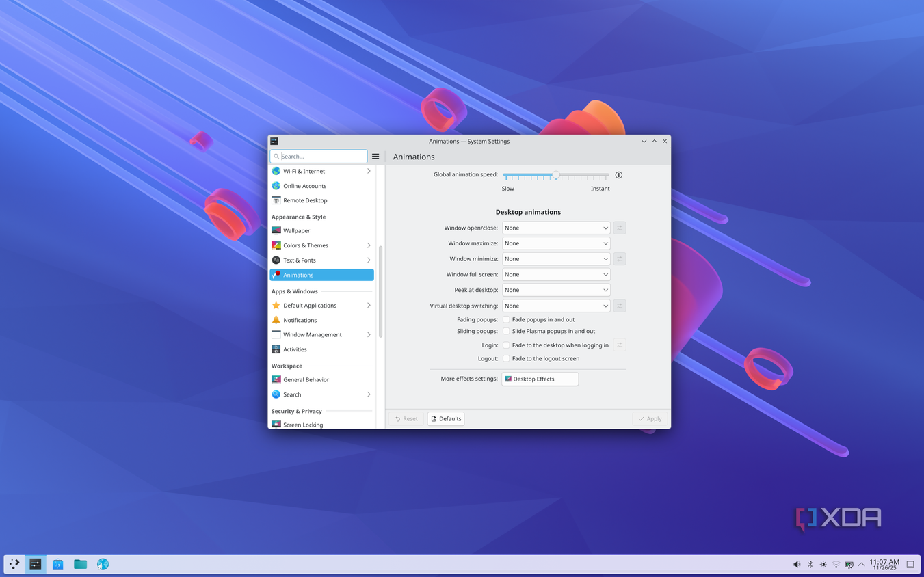
Task: Open the Notifications bell icon
Action: point(276,320)
